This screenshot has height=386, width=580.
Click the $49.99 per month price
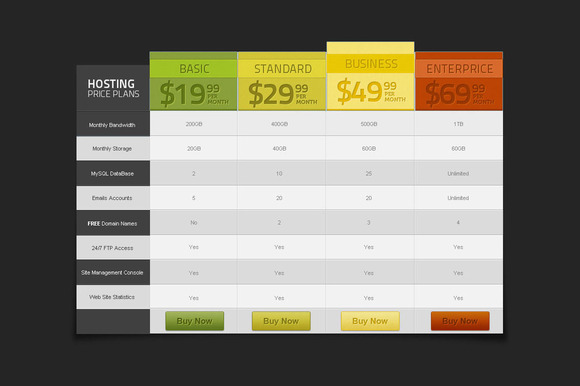point(371,91)
